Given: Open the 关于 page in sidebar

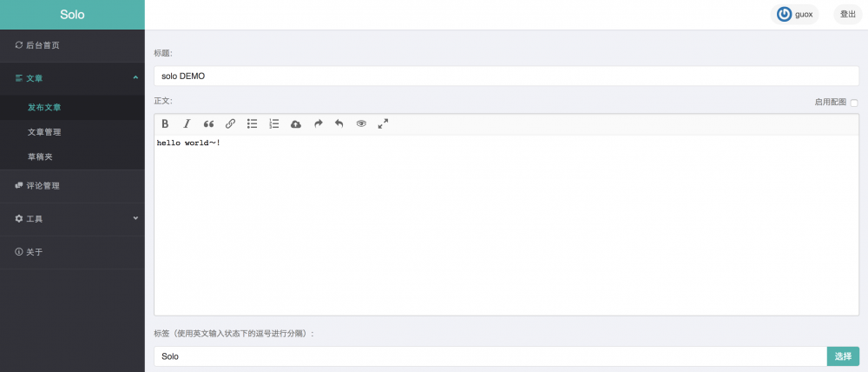Looking at the screenshot, I should [72, 252].
